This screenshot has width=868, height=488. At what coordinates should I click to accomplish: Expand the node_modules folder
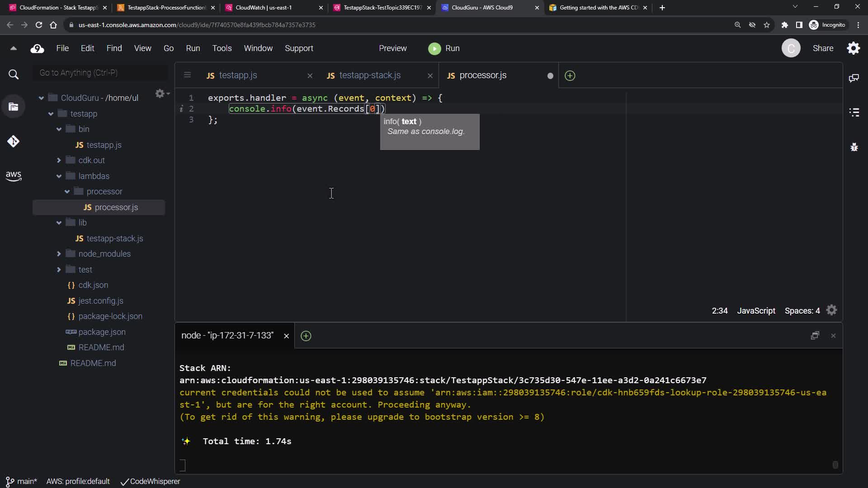59,254
